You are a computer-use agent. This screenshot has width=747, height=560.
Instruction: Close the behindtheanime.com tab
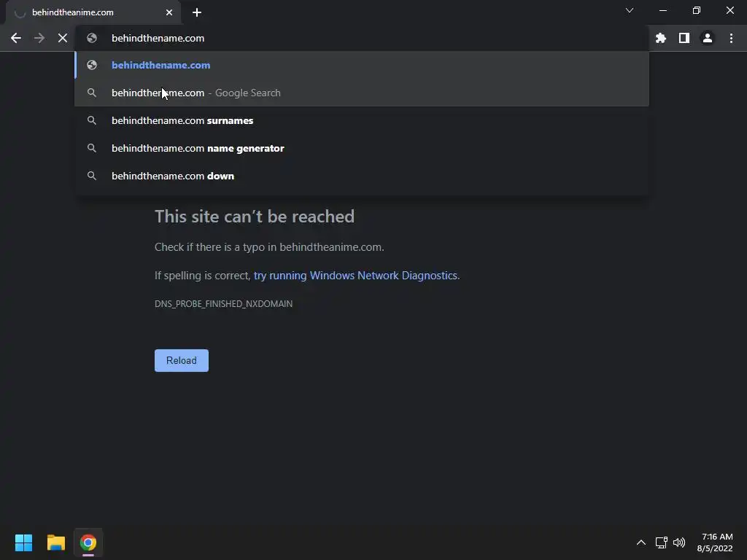pyautogui.click(x=169, y=12)
